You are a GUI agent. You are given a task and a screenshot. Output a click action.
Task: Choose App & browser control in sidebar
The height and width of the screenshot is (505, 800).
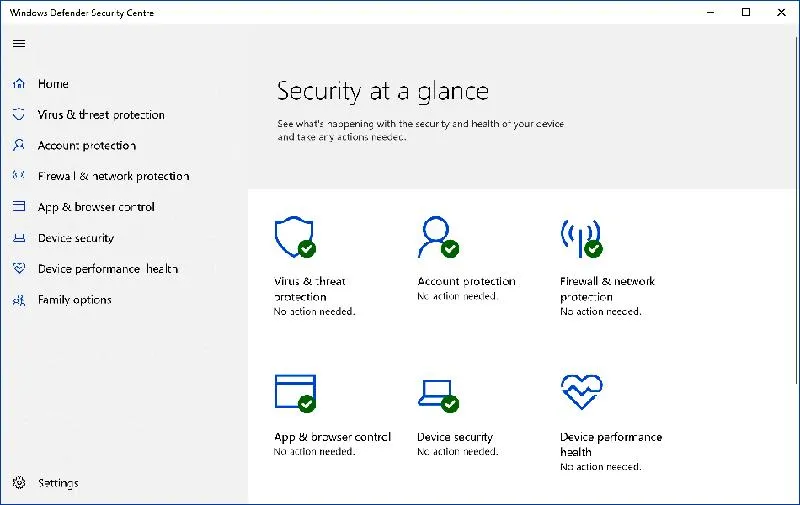pos(96,207)
